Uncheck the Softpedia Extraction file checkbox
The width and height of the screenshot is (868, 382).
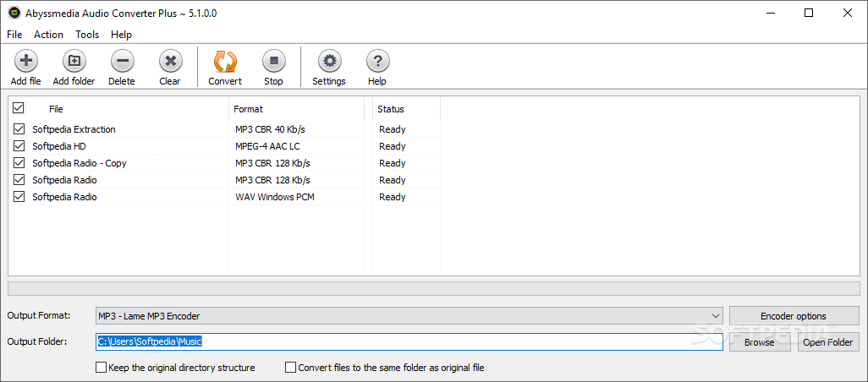pyautogui.click(x=19, y=129)
